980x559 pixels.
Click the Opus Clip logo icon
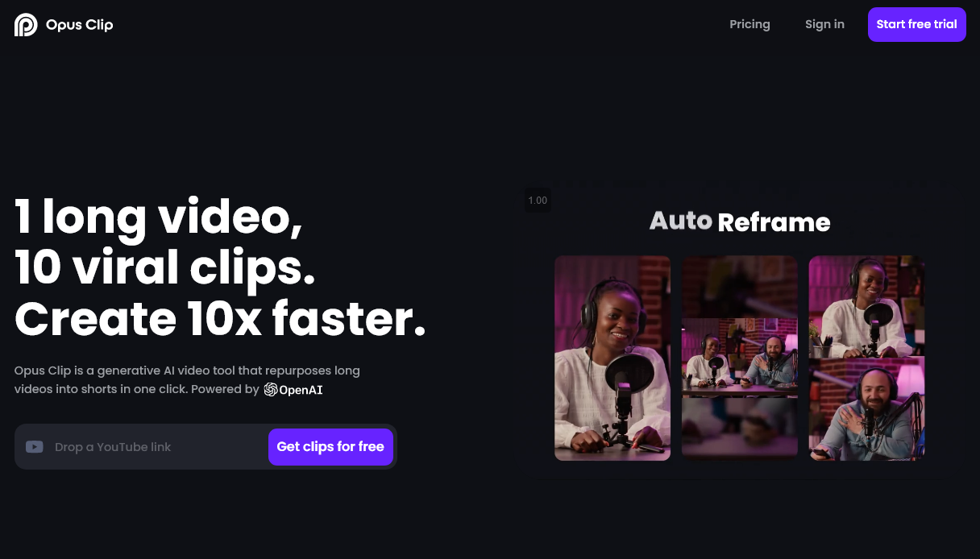26,25
